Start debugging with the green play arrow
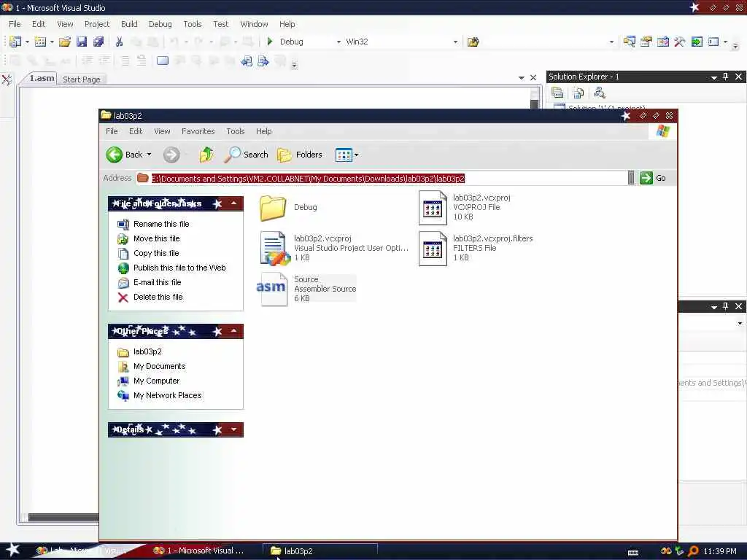 (x=270, y=42)
